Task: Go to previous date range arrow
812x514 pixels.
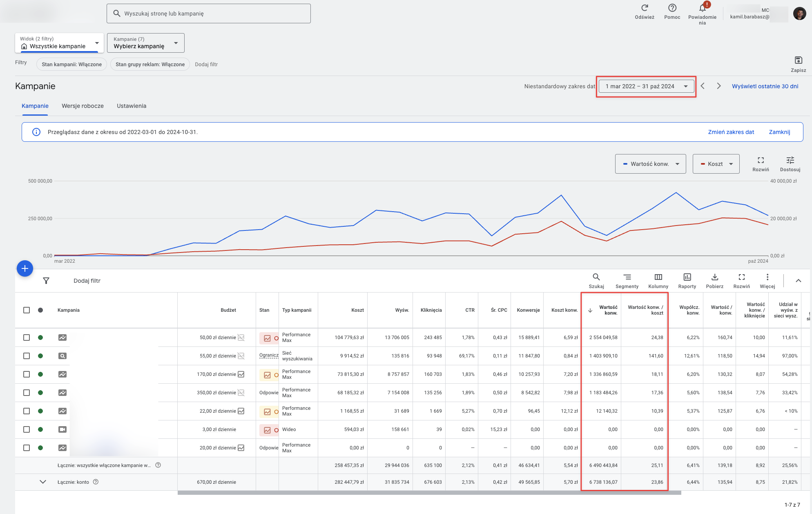Action: (703, 86)
